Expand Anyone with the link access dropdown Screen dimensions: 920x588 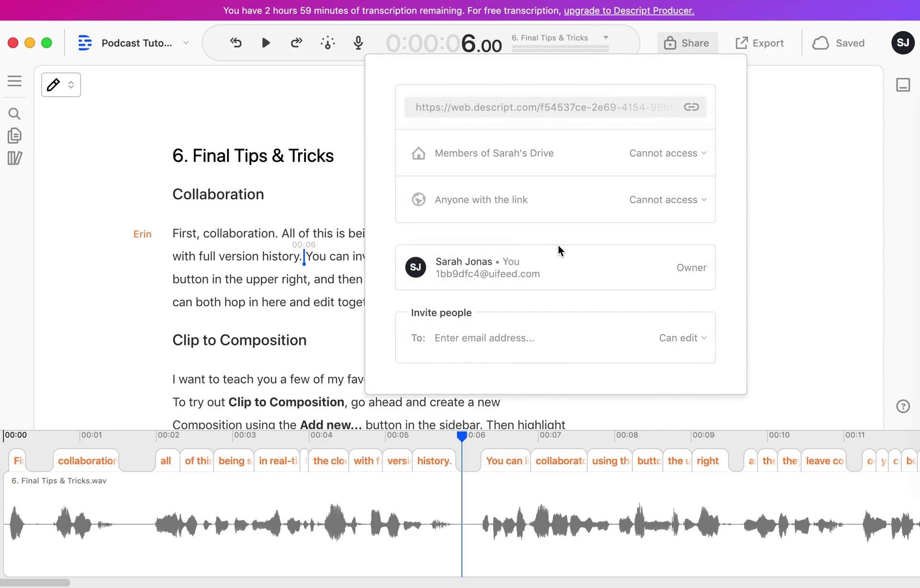point(667,200)
